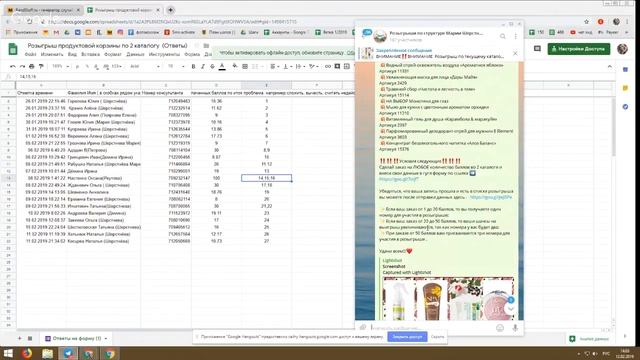The width and height of the screenshot is (640, 360).
Task: Apply strikethrough formatting
Action: coord(212,67)
